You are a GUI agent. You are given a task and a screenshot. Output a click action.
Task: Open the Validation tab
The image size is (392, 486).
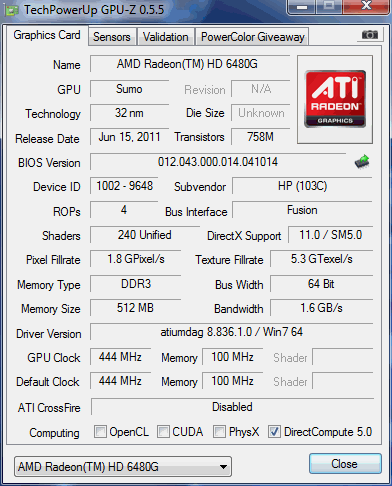pos(166,37)
